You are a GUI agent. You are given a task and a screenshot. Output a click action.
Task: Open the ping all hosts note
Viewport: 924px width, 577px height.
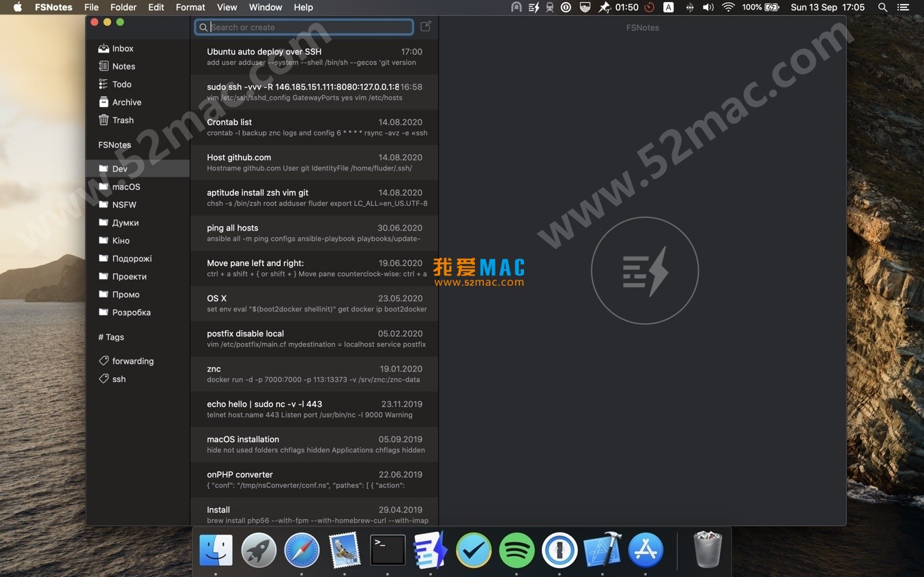click(314, 233)
